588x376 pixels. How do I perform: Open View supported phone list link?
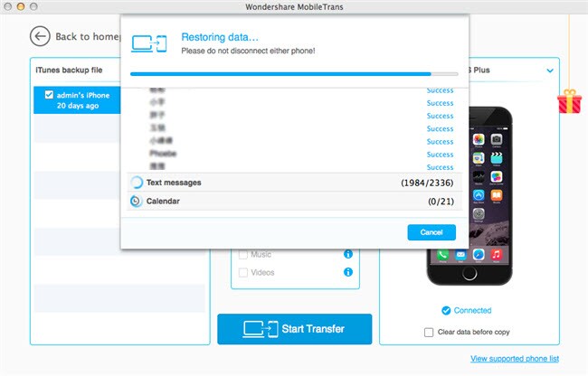click(x=515, y=359)
